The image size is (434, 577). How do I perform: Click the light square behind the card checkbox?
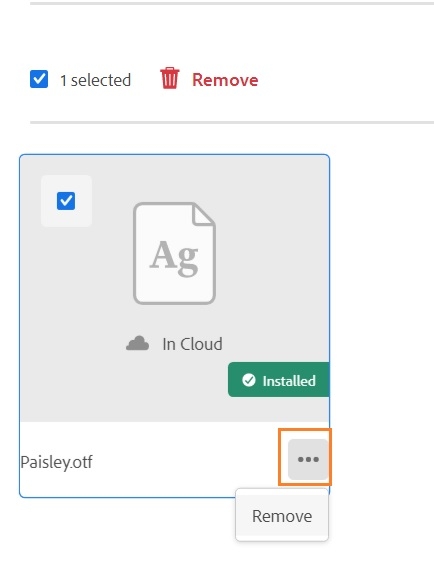pos(66,201)
